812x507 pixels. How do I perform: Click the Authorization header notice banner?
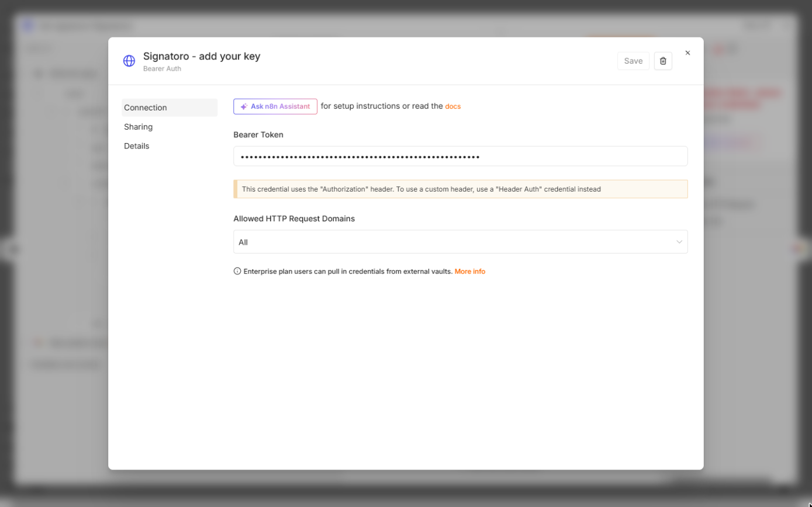(460, 189)
